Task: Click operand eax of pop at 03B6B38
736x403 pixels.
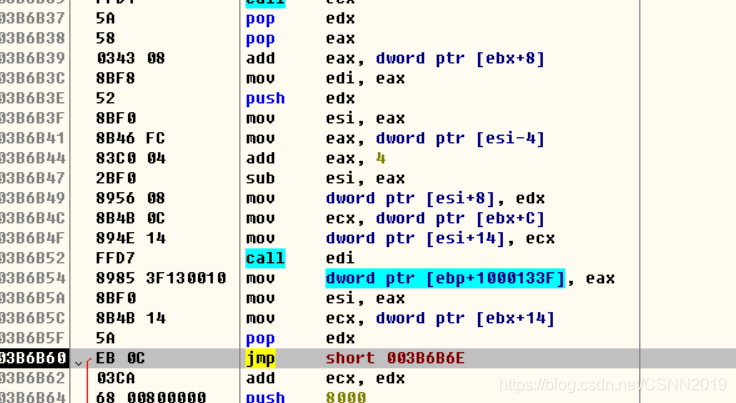Action: (340, 38)
